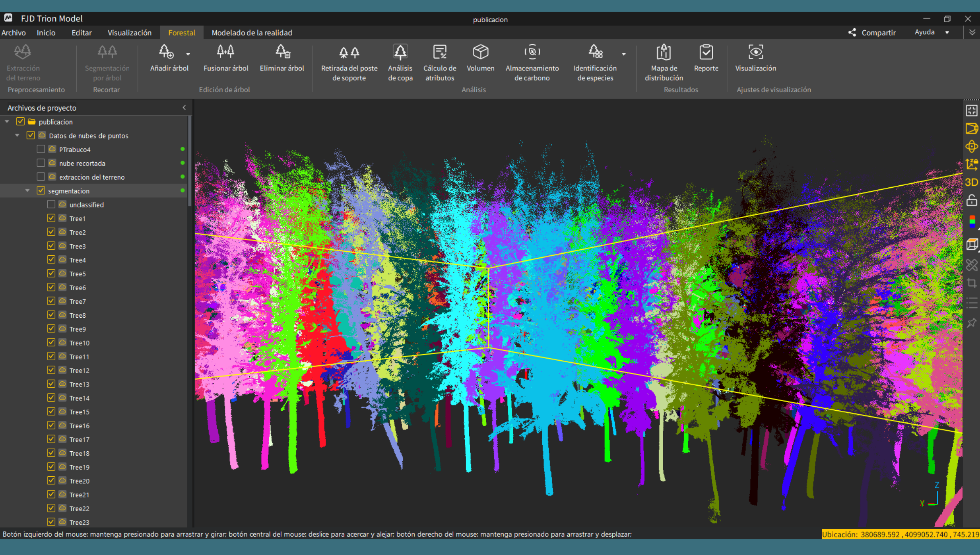This screenshot has height=555, width=980.
Task: Collapse the segmentacion tree node
Action: click(27, 191)
